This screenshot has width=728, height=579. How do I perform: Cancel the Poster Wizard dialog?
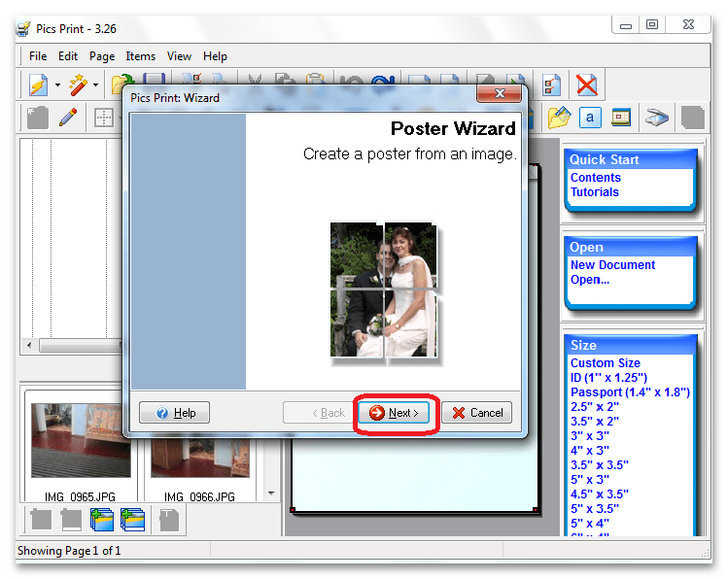pos(476,413)
